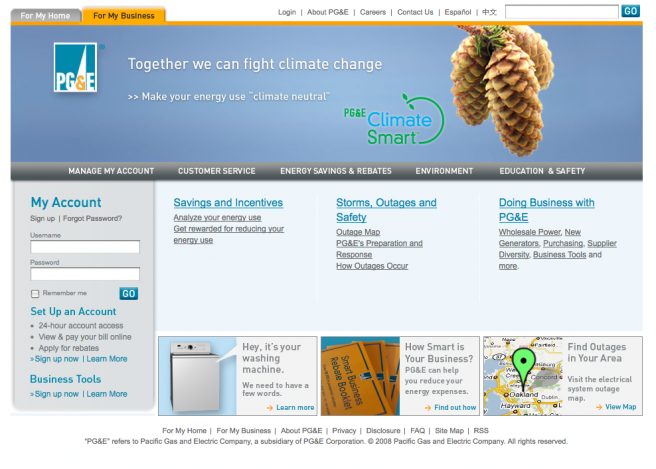The height and width of the screenshot is (469, 656).
Task: Click Learn More under Set Up an Account
Action: click(x=107, y=359)
